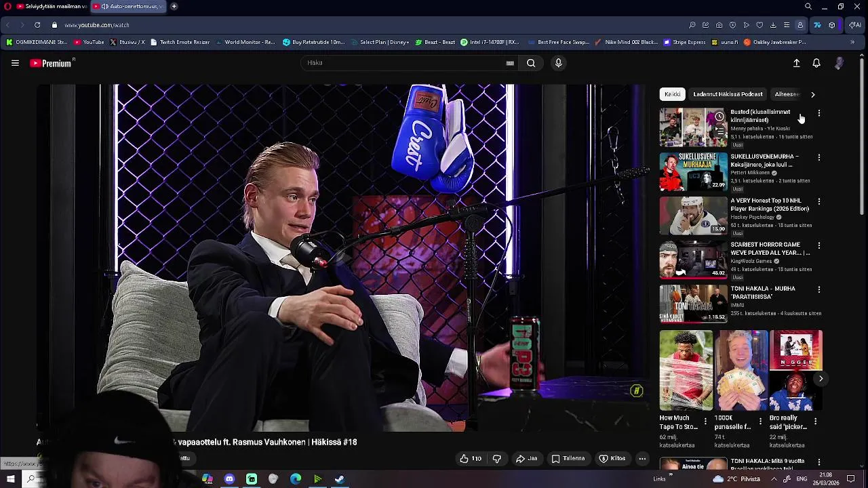Open the account avatar menu
Image resolution: width=868 pixels, height=488 pixels.
pyautogui.click(x=839, y=63)
